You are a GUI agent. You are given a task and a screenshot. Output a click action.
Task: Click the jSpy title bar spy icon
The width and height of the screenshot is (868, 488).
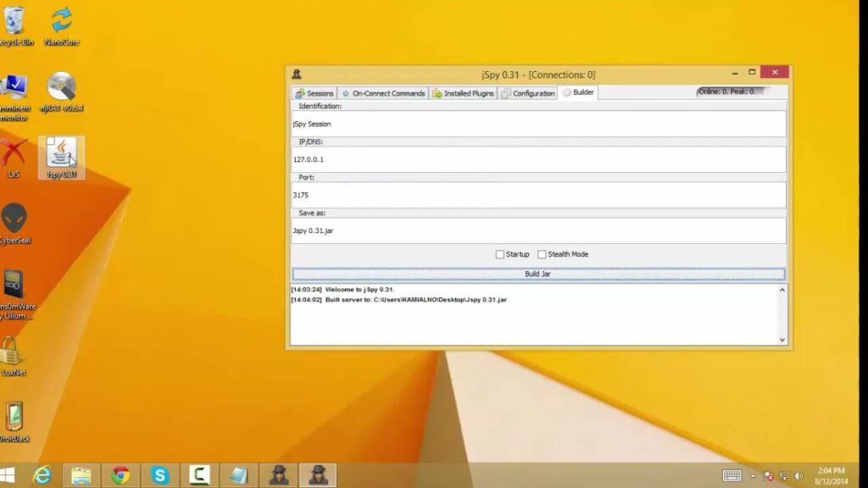click(x=297, y=74)
